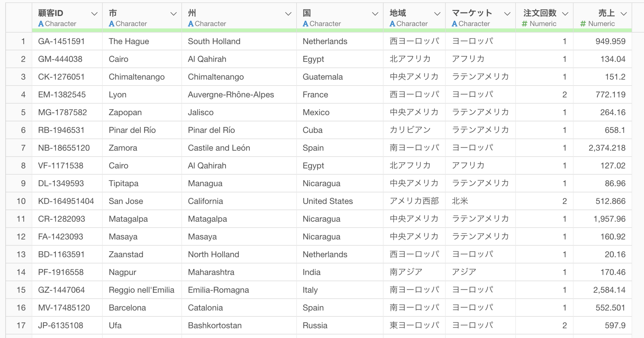
Task: Open the 市 column dropdown menu
Action: pyautogui.click(x=173, y=14)
